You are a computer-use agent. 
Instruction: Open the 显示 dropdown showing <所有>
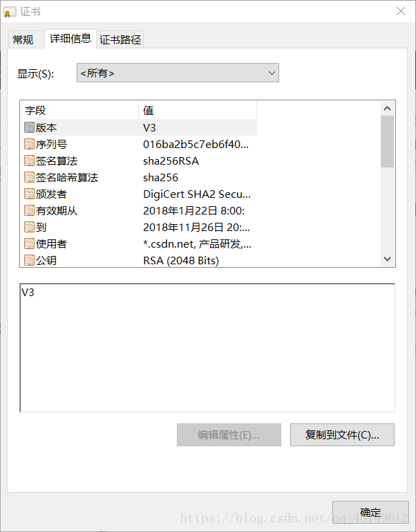(x=178, y=73)
